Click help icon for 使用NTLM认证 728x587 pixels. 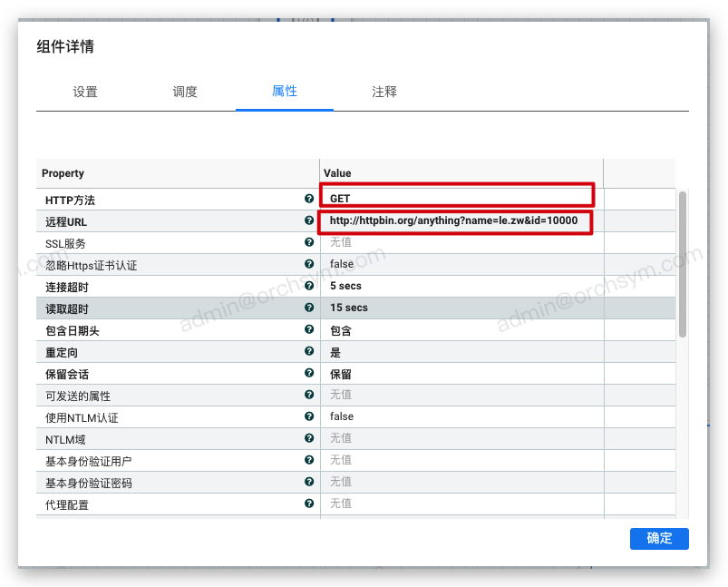309,416
